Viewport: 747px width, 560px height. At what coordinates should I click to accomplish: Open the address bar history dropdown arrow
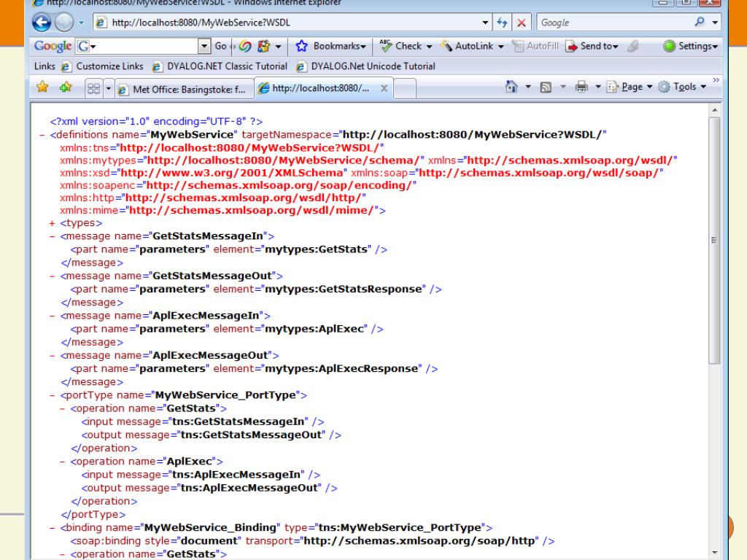(x=485, y=23)
